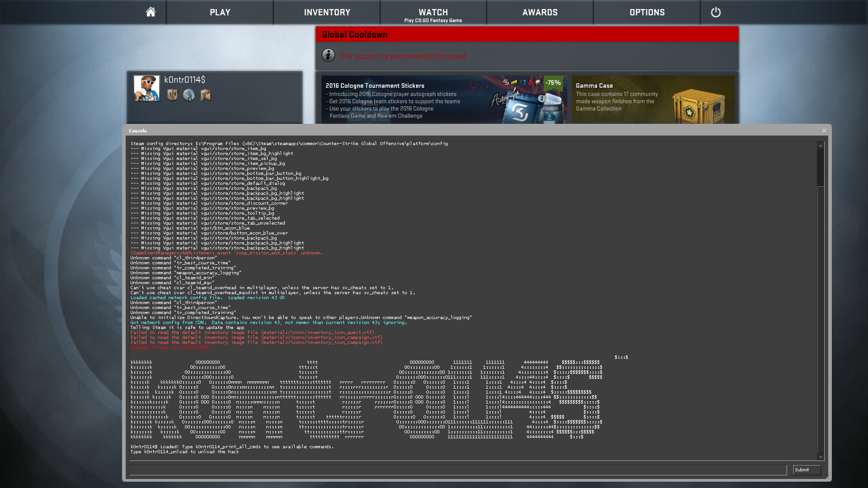Click 'Loaded cached network config file' line
Image resolution: width=868 pixels, height=488 pixels.
[208, 298]
